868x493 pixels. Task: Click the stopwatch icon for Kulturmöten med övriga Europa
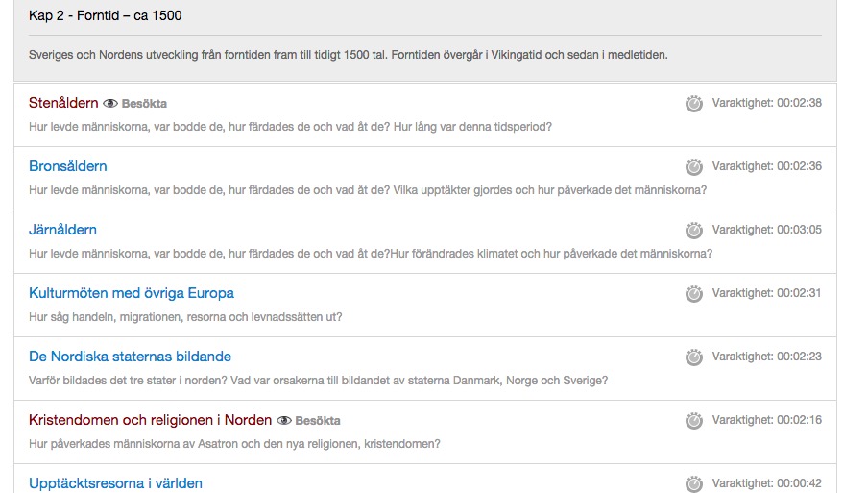[693, 293]
